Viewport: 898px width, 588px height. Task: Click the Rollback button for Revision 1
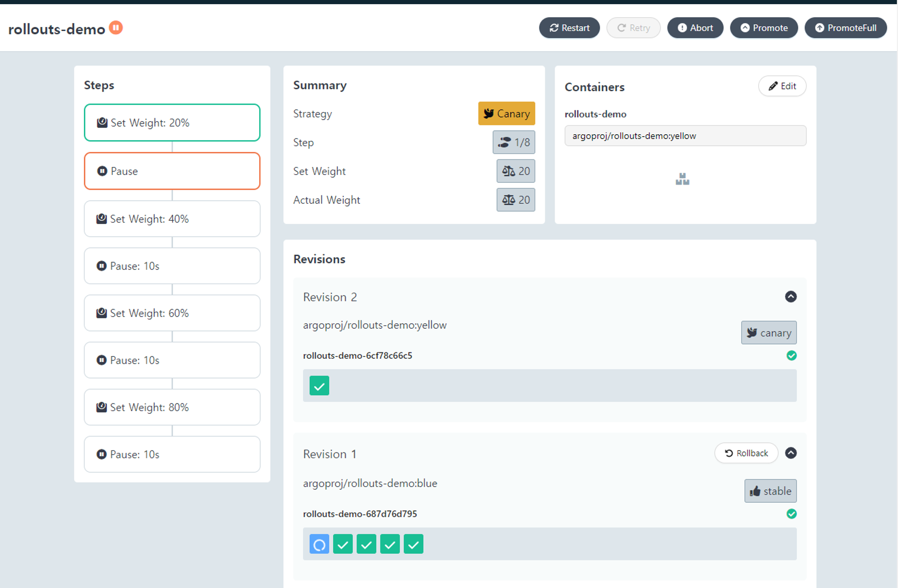[746, 453]
